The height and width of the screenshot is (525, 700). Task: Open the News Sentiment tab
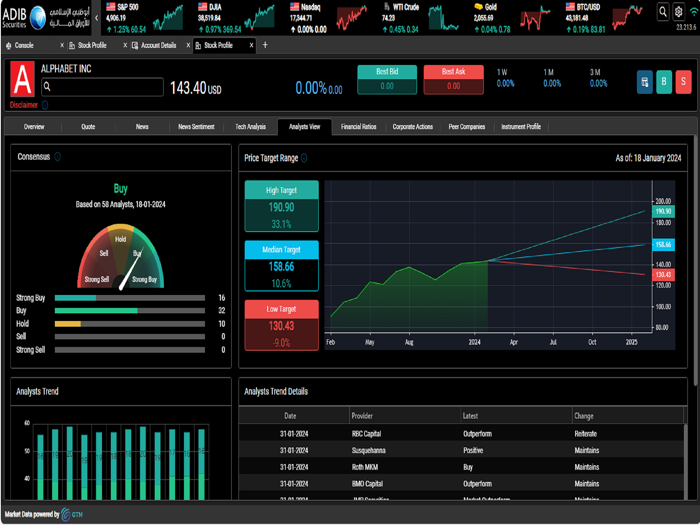(x=196, y=127)
